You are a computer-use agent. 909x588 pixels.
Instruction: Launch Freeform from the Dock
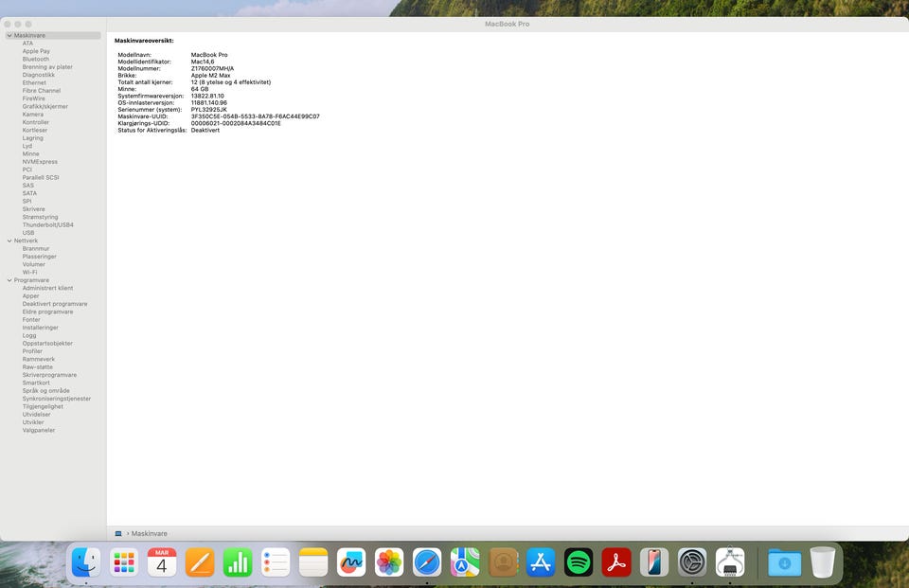[x=351, y=561]
